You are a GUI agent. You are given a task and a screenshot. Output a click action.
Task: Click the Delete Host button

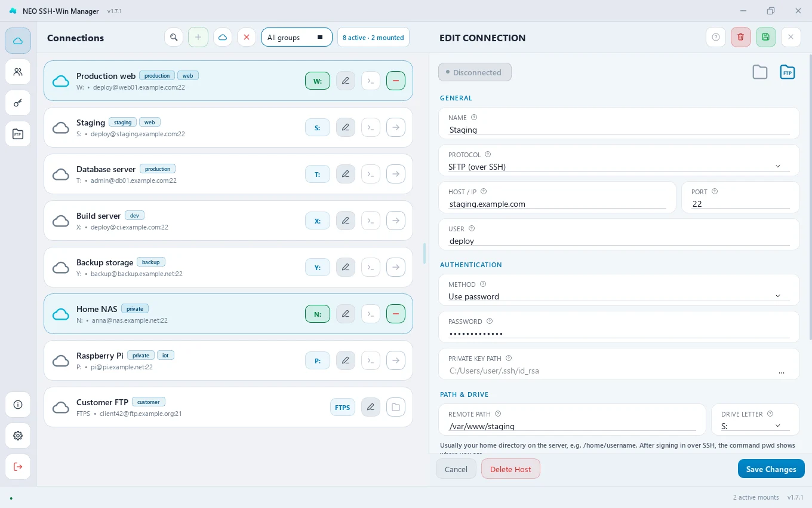[x=510, y=469]
